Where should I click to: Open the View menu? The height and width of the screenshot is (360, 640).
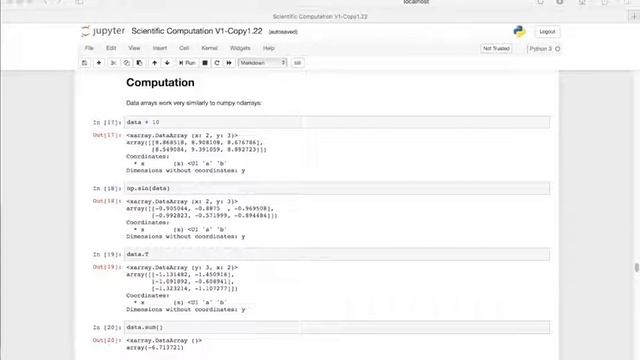(x=134, y=48)
